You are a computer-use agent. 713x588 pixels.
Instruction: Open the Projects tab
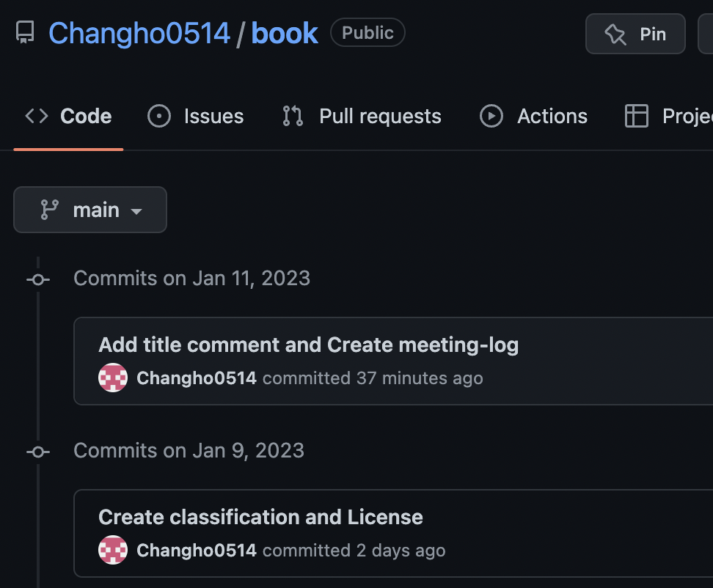pyautogui.click(x=669, y=117)
